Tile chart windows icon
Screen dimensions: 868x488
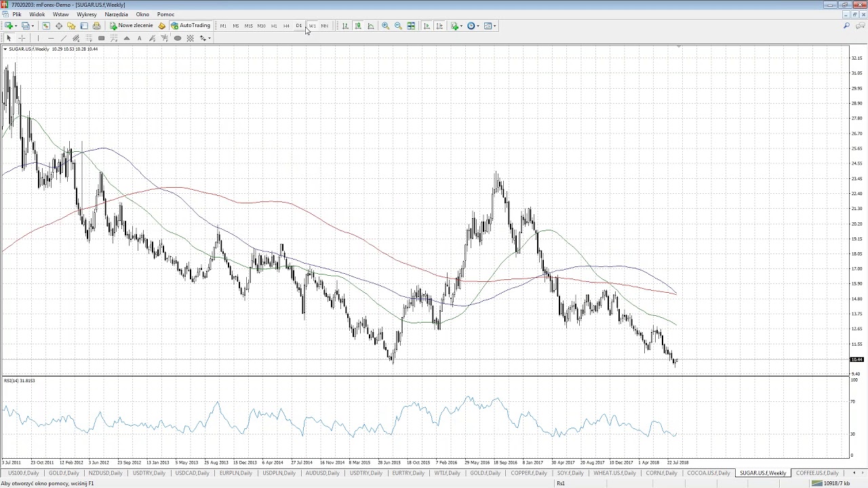[411, 26]
